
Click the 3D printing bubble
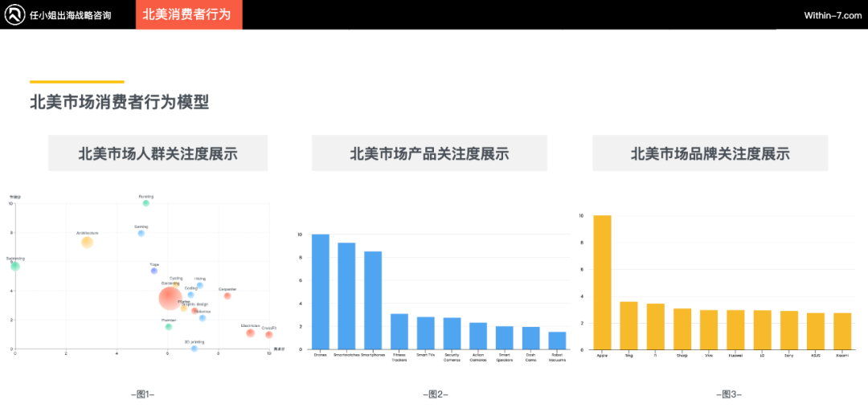point(194,349)
